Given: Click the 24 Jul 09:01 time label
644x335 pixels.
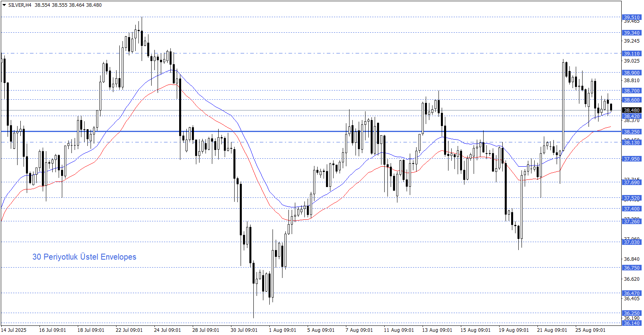Looking at the screenshot, I should coord(168,330).
